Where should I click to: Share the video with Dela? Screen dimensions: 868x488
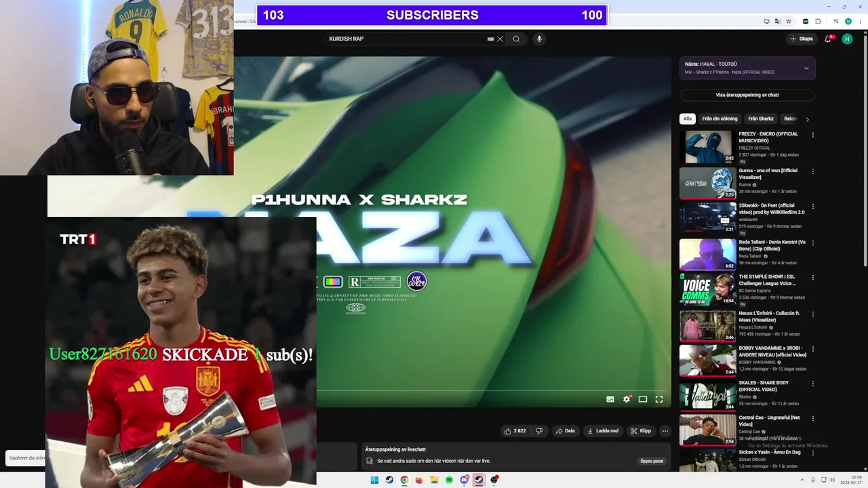click(x=564, y=430)
